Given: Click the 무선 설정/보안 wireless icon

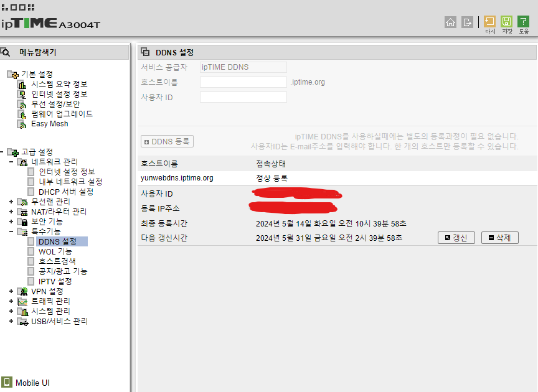Looking at the screenshot, I should tap(22, 104).
